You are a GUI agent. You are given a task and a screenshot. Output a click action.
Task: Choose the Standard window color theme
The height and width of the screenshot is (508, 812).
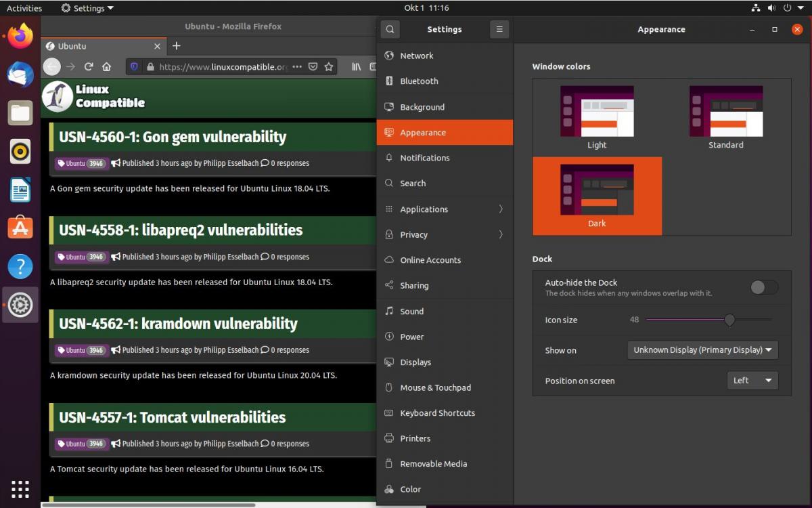[726, 117]
